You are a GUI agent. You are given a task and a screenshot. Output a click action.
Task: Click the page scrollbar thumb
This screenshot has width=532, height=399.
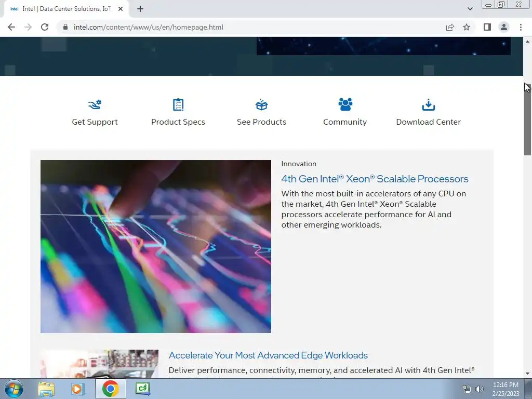528,121
